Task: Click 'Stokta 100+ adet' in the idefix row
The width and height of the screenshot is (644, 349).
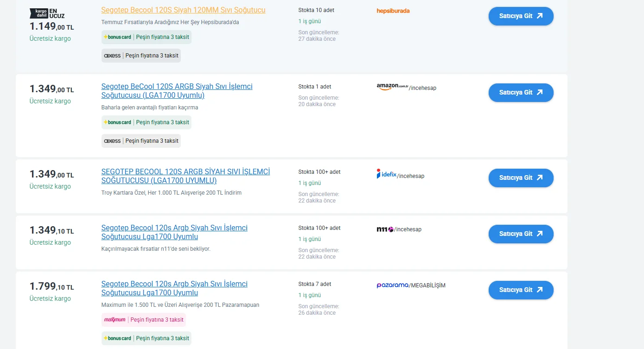Action: coord(319,172)
